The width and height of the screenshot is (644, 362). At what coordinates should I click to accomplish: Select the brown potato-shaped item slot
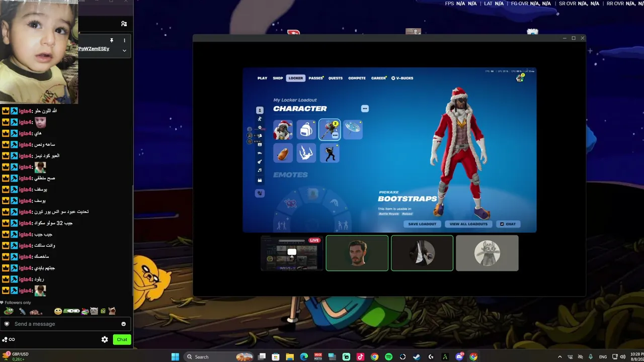tap(283, 153)
